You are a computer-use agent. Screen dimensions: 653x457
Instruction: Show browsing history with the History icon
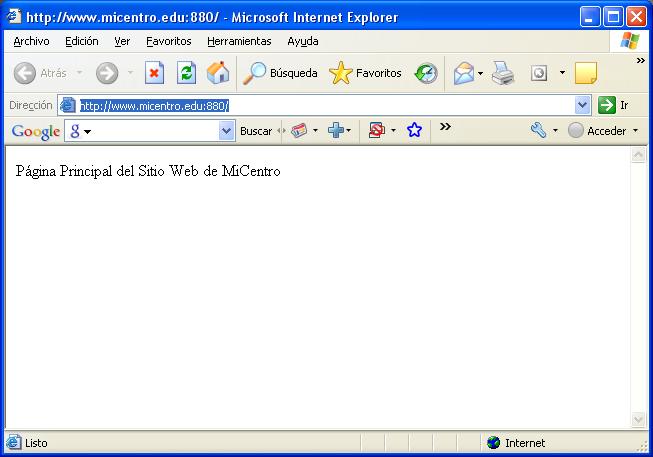(x=427, y=73)
